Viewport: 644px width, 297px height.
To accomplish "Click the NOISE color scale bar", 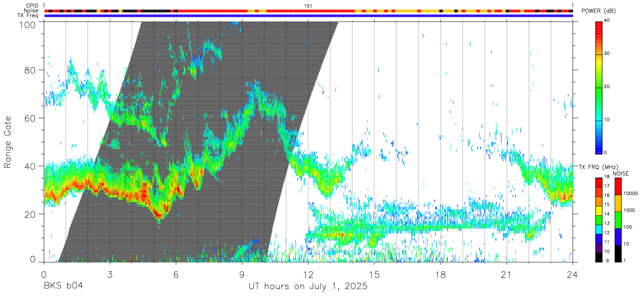I will [x=618, y=219].
